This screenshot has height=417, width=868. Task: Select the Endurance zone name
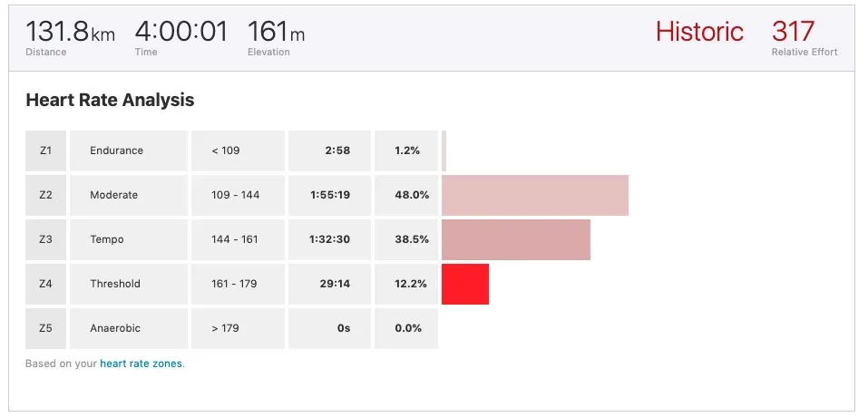pyautogui.click(x=116, y=150)
